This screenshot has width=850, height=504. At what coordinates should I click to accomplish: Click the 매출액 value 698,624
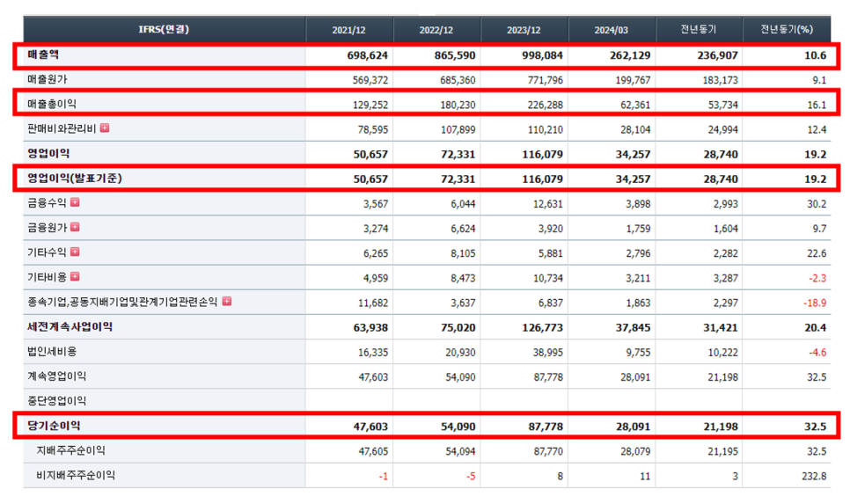pyautogui.click(x=368, y=55)
